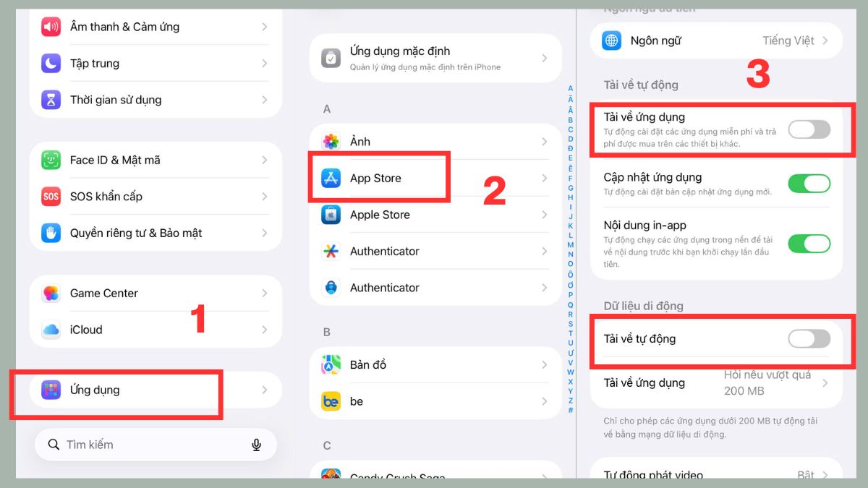This screenshot has height=488, width=868.
Task: Tap the Ứng dụng mặc định checkmark icon
Action: [x=331, y=58]
